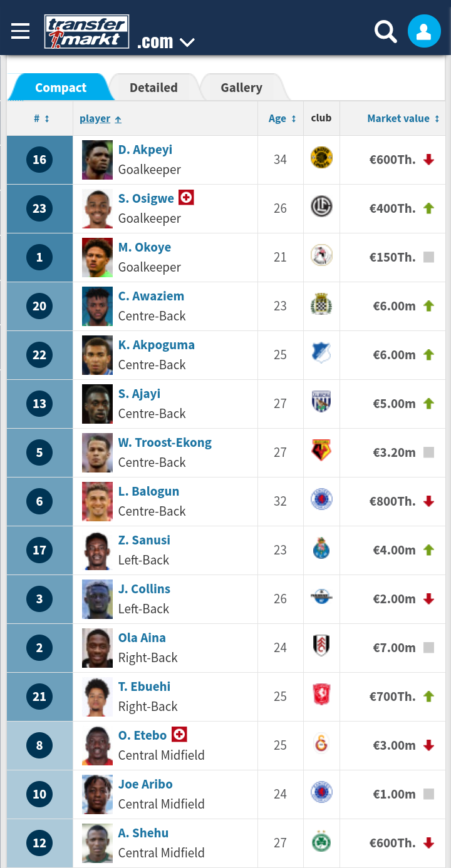Open Joe Aribo player link
Viewport: 451px width, 868px height.
145,784
